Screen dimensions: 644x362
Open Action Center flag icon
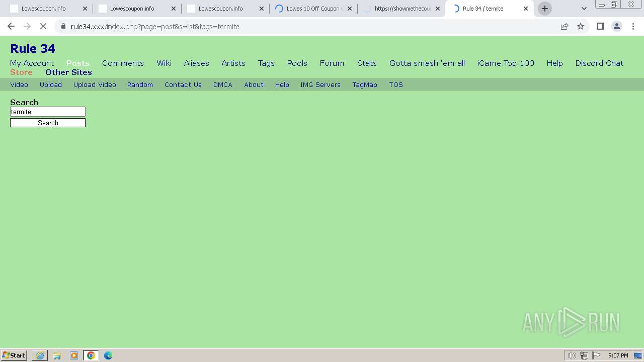click(x=596, y=355)
